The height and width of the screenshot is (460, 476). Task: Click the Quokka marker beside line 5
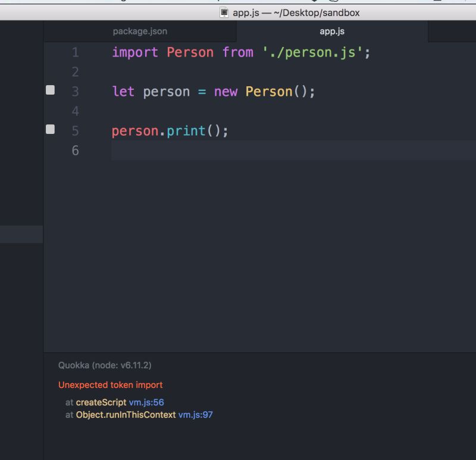tap(51, 129)
